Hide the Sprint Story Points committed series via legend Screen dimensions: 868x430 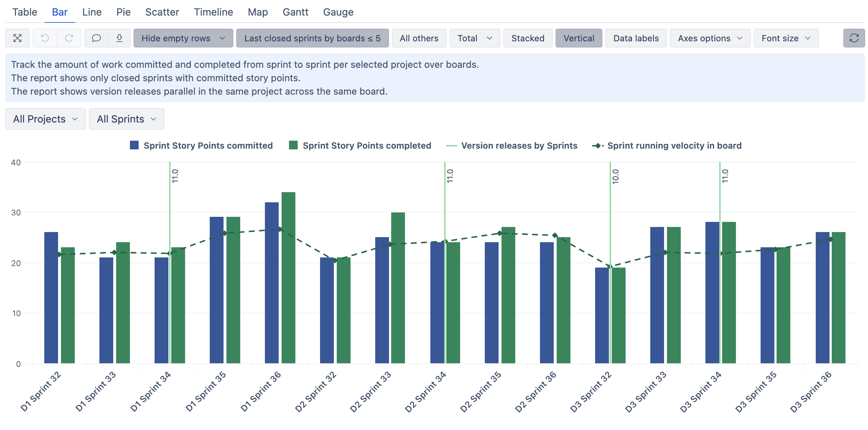click(x=202, y=145)
